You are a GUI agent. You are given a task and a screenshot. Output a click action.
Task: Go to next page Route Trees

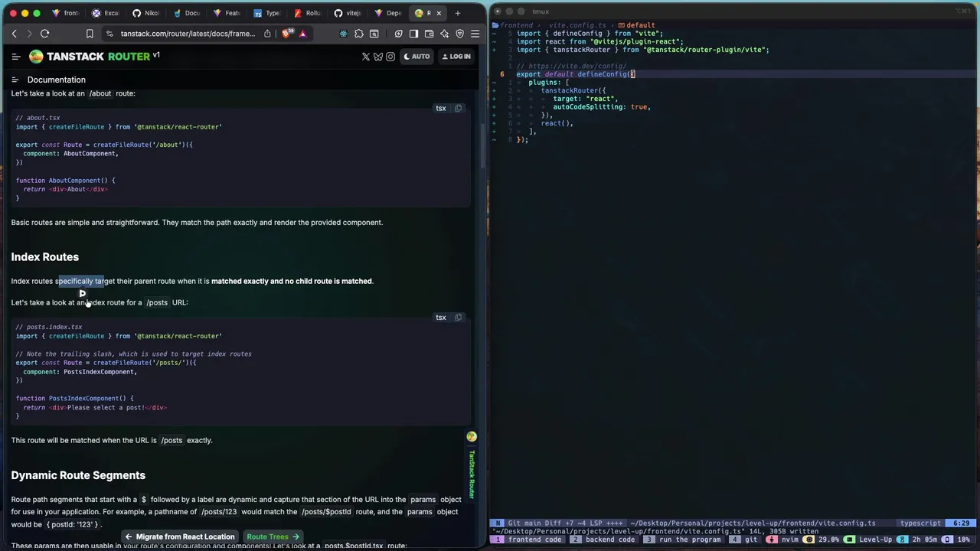273,536
